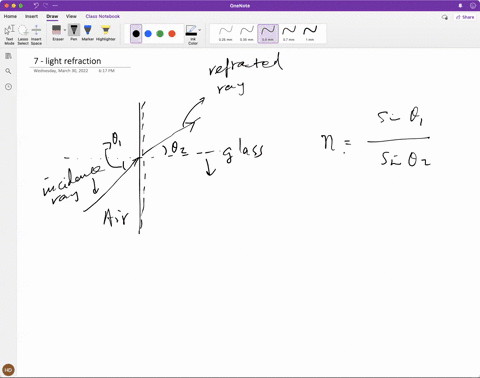Open the Home ribbon tab
Image resolution: width=480 pixels, height=378 pixels.
tap(10, 16)
